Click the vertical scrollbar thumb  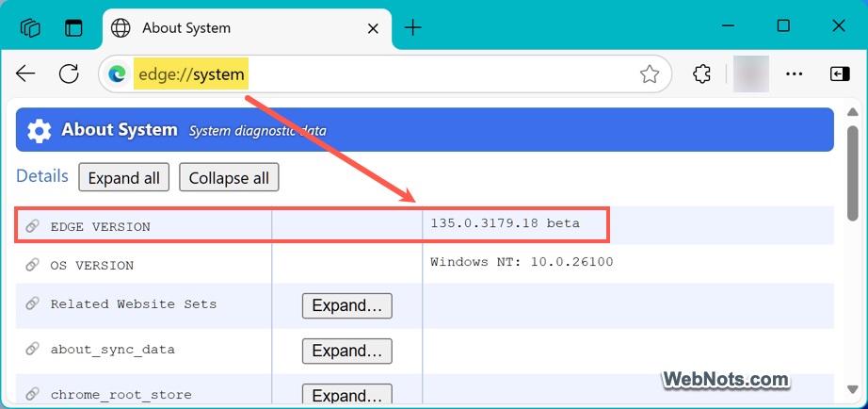tap(853, 174)
